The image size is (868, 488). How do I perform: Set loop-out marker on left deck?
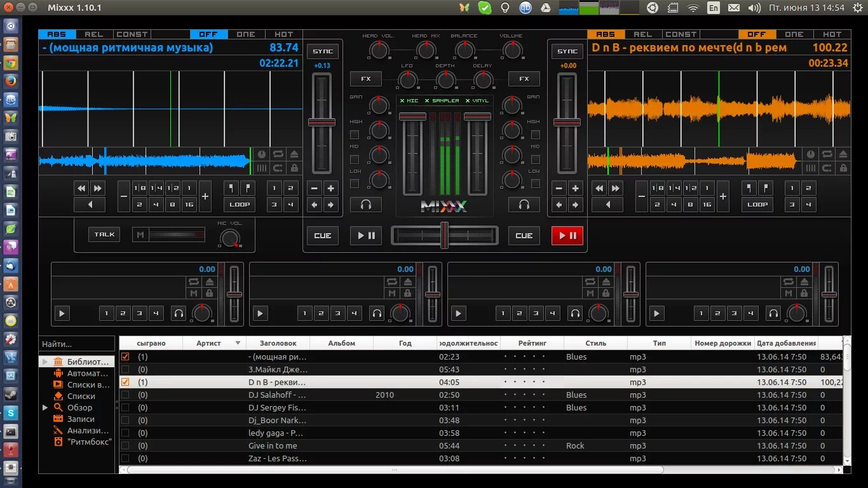coord(248,188)
